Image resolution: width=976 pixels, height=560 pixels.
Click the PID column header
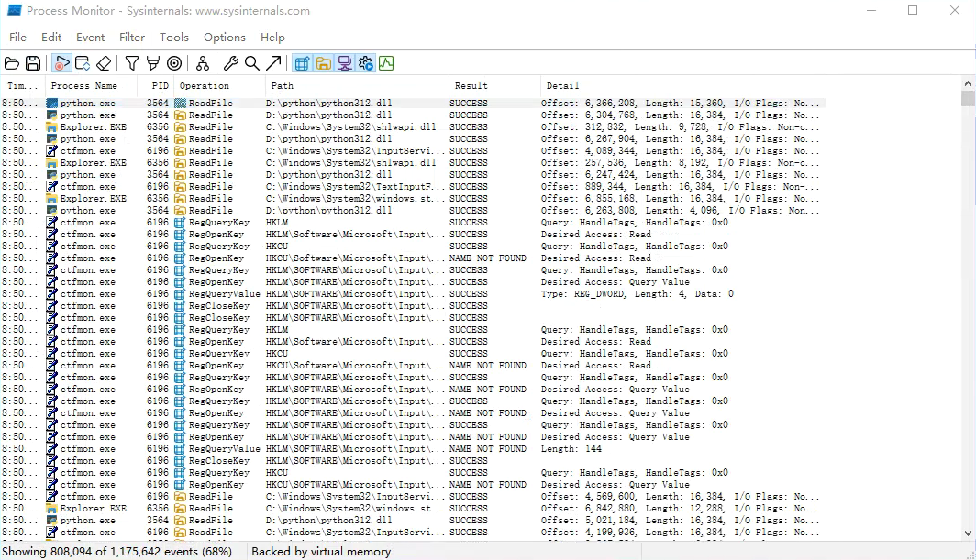(158, 86)
